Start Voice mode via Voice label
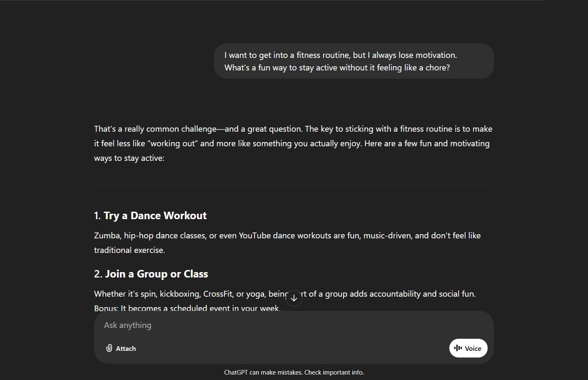The height and width of the screenshot is (380, 588). pos(473,348)
